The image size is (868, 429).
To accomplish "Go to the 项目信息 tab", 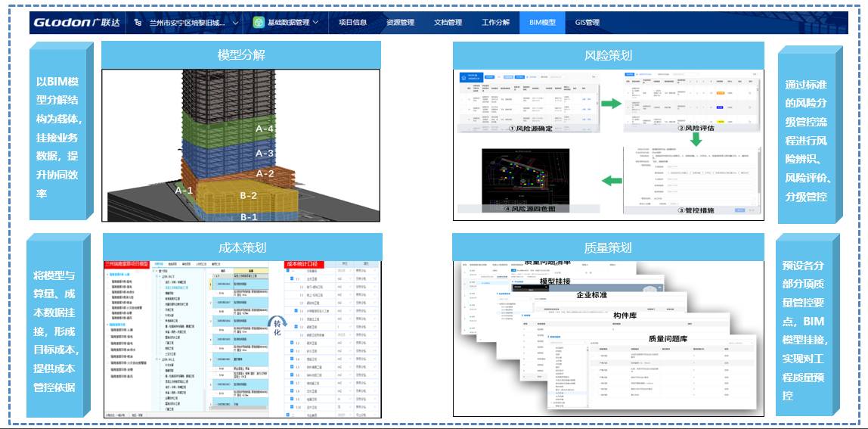I will 352,23.
